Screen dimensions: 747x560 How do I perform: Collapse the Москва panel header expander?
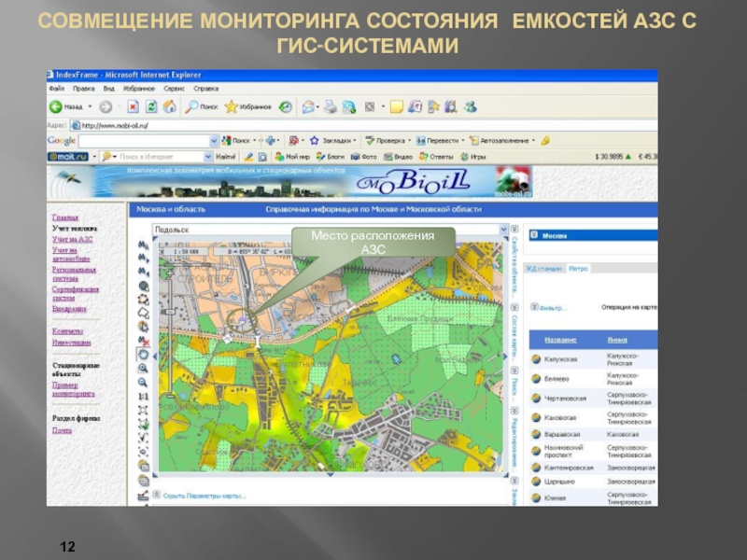(533, 235)
